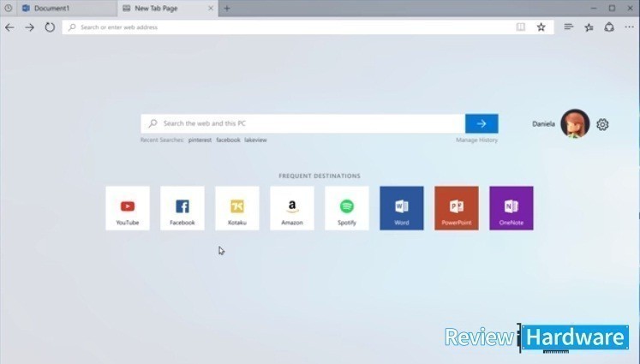Maximize the browser window
Image resolution: width=640 pixels, height=364 pixels.
point(613,9)
